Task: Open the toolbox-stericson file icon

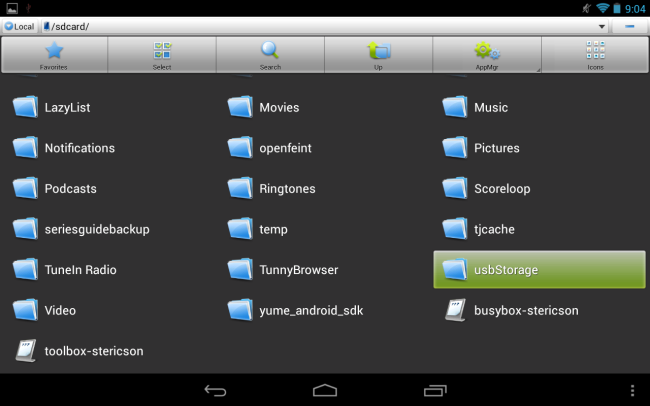Action: click(26, 351)
